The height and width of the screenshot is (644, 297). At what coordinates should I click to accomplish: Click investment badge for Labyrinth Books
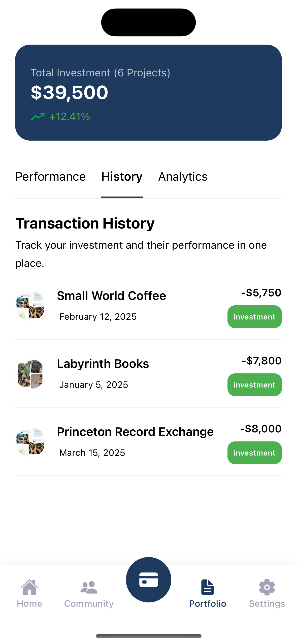(x=254, y=385)
